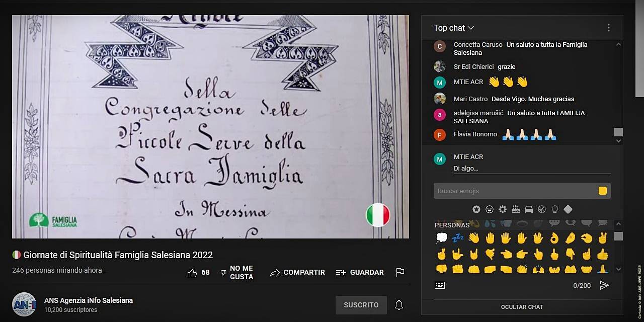Open the emoji favorites category star
This screenshot has height=322, width=644.
[476, 209]
